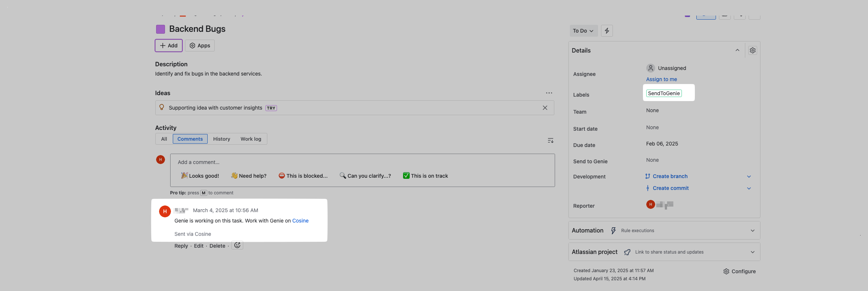Select the All activity tab

(x=164, y=139)
